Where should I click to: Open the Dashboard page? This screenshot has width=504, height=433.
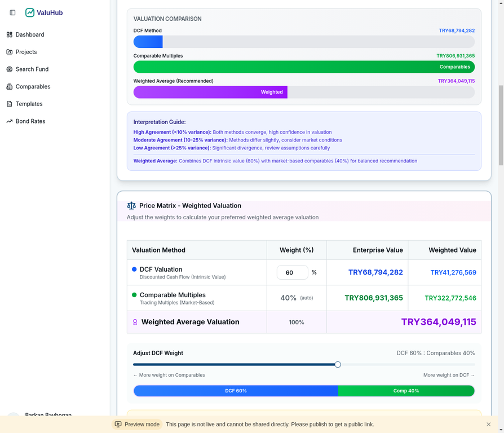pyautogui.click(x=30, y=34)
